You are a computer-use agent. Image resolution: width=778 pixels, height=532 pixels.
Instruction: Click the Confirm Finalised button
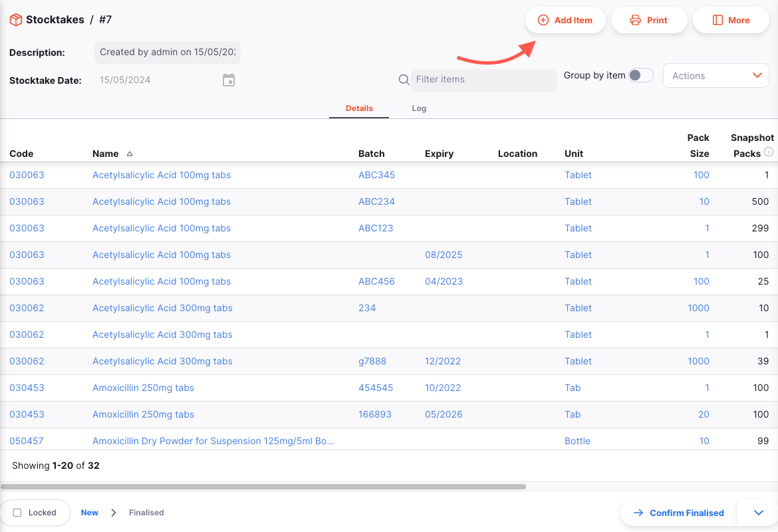[x=679, y=513]
